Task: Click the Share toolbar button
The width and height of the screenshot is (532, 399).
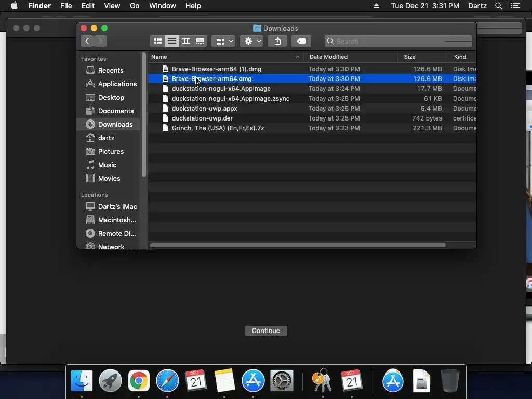Action: tap(277, 41)
